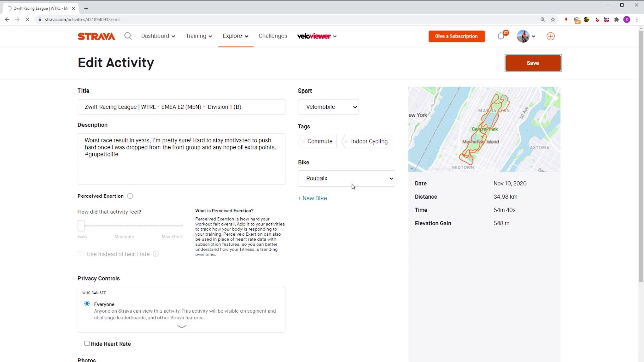Image resolution: width=644 pixels, height=362 pixels.
Task: Click the profile avatar picture
Action: [523, 36]
